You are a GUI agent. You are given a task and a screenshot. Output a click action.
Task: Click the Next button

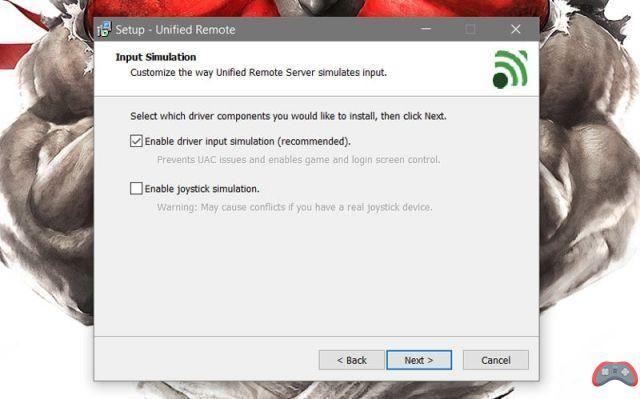[x=419, y=360]
